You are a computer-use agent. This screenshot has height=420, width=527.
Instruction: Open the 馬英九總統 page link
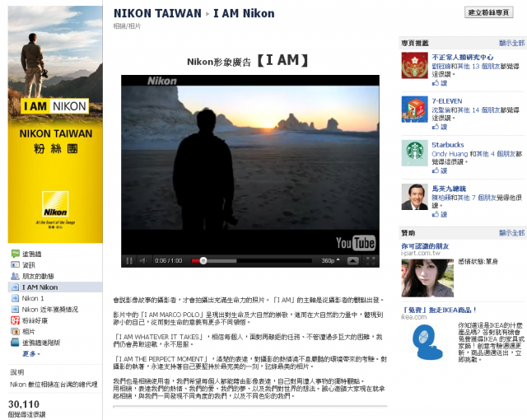[449, 189]
